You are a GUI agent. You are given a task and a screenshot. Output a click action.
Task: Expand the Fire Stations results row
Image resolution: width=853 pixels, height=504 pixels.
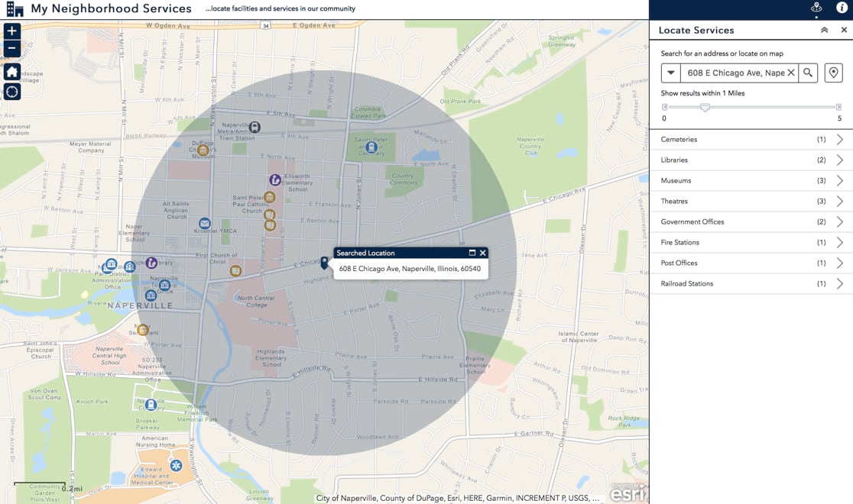point(751,243)
